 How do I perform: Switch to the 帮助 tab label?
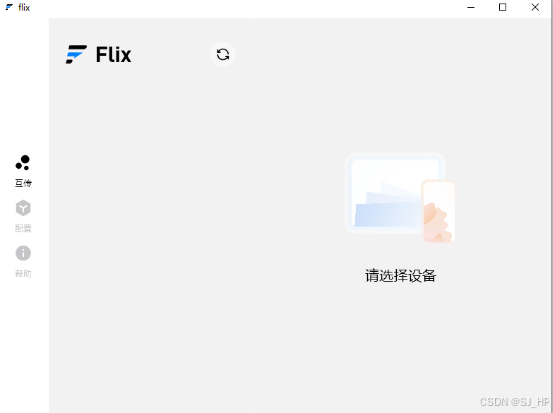23,273
